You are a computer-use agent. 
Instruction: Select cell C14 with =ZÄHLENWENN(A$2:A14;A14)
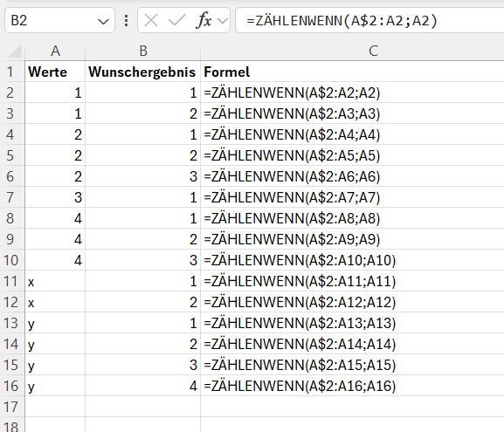point(352,344)
